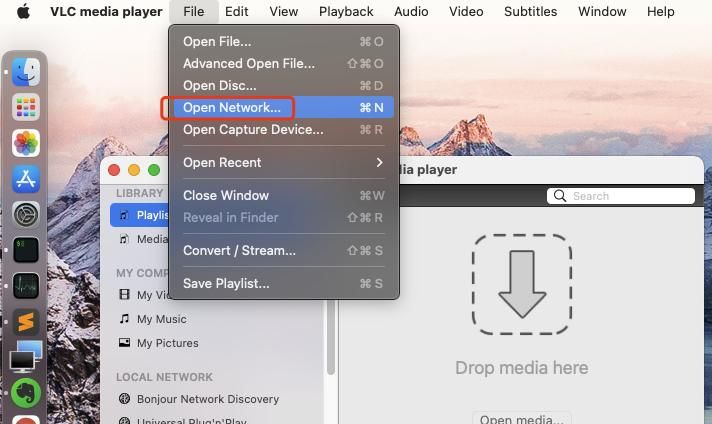Click the My Music note icon
Image resolution: width=712 pixels, height=424 pixels.
coord(124,319)
